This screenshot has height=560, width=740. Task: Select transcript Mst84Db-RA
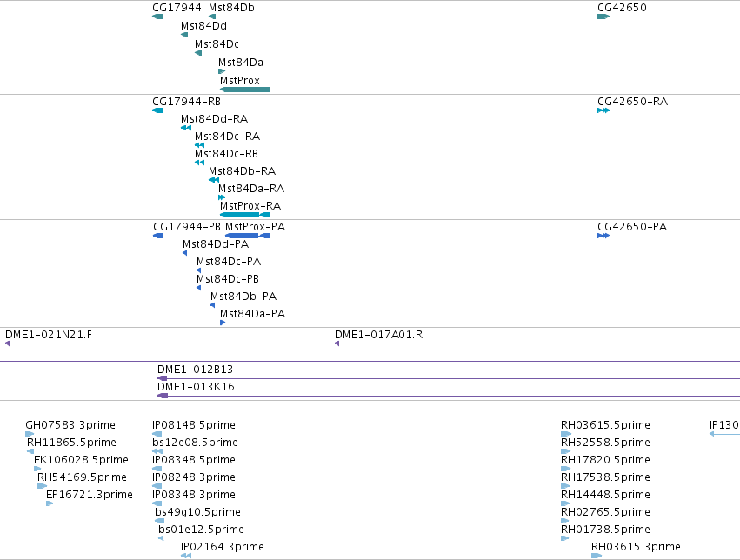coord(242,171)
